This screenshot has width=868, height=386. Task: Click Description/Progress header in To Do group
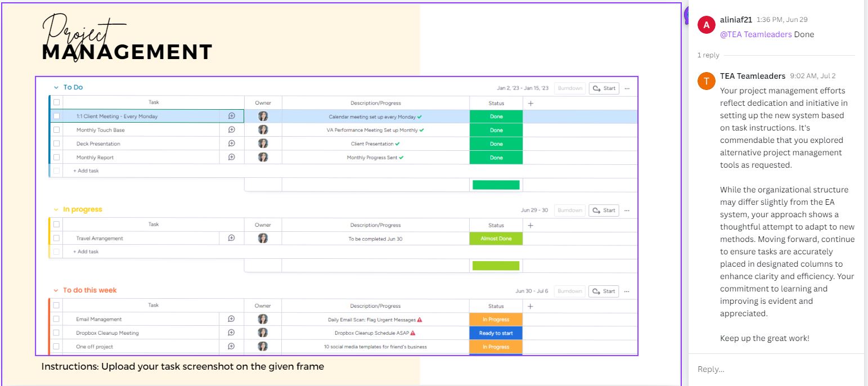pyautogui.click(x=375, y=103)
